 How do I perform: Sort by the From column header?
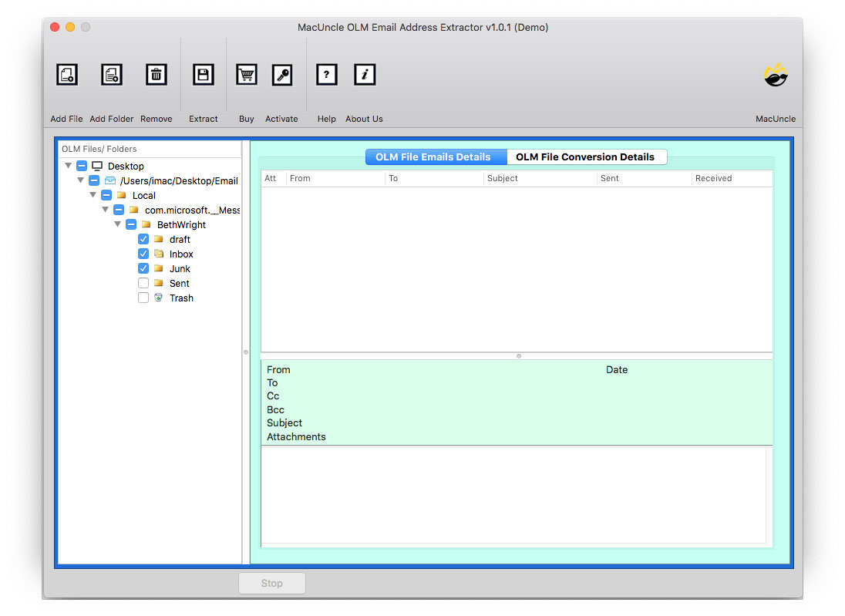point(335,178)
